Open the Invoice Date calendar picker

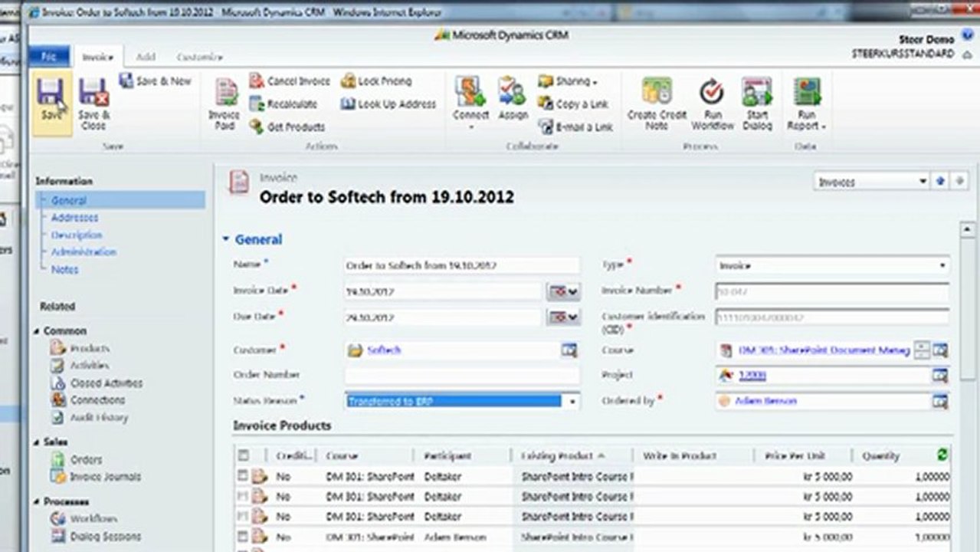tap(563, 292)
